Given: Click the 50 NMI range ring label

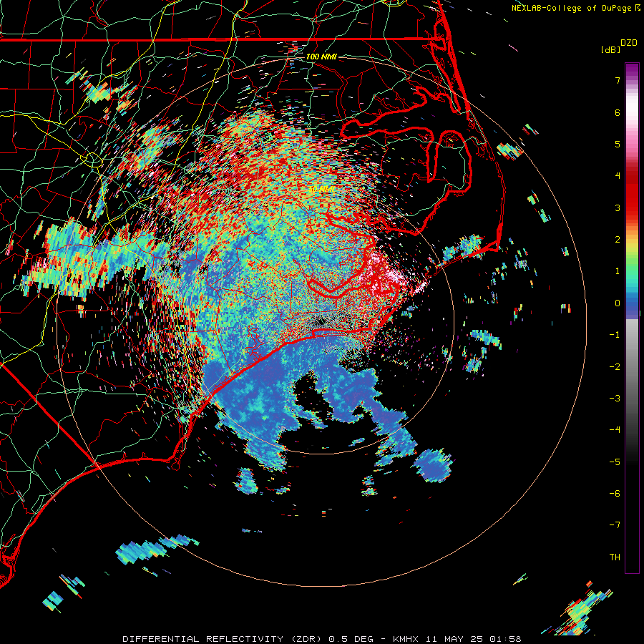Looking at the screenshot, I should (x=321, y=190).
